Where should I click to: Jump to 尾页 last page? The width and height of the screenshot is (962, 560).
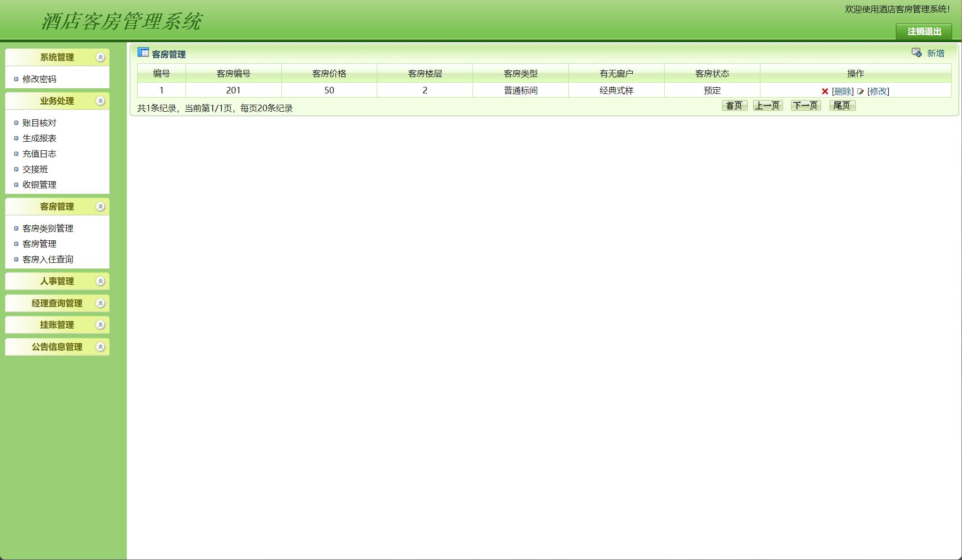[842, 106]
